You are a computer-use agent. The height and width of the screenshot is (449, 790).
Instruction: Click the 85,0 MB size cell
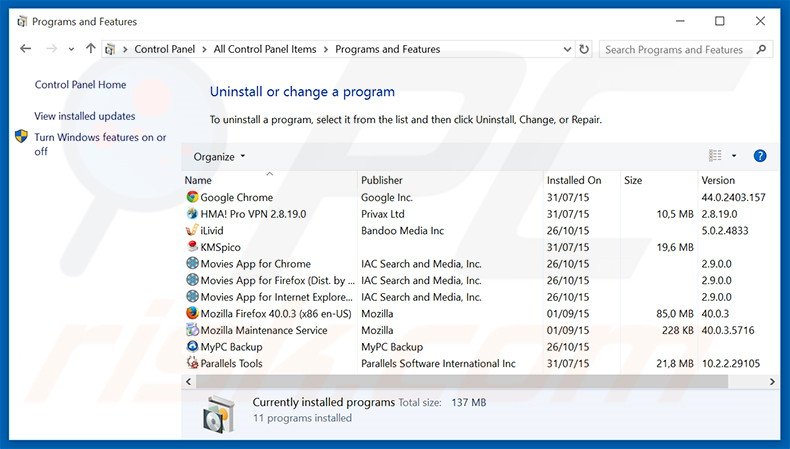point(675,313)
